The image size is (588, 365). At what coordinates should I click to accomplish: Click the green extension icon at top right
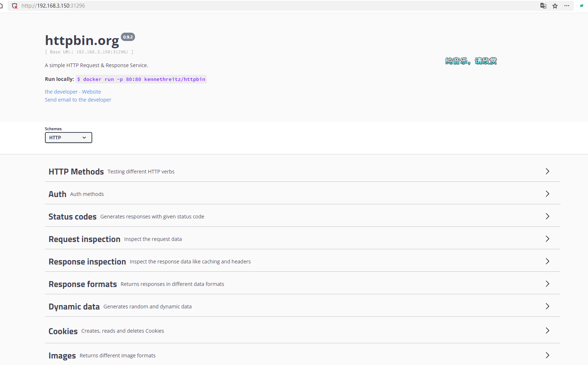(x=581, y=6)
